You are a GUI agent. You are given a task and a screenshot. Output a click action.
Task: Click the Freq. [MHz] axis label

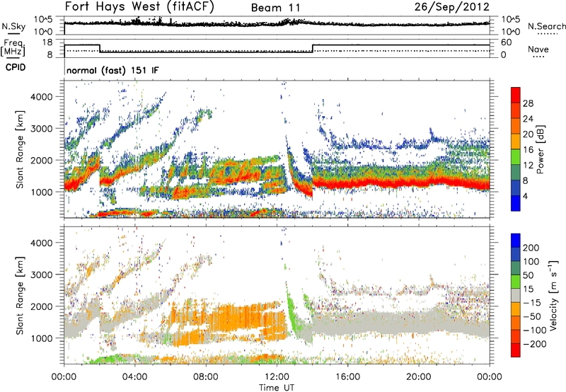point(13,47)
